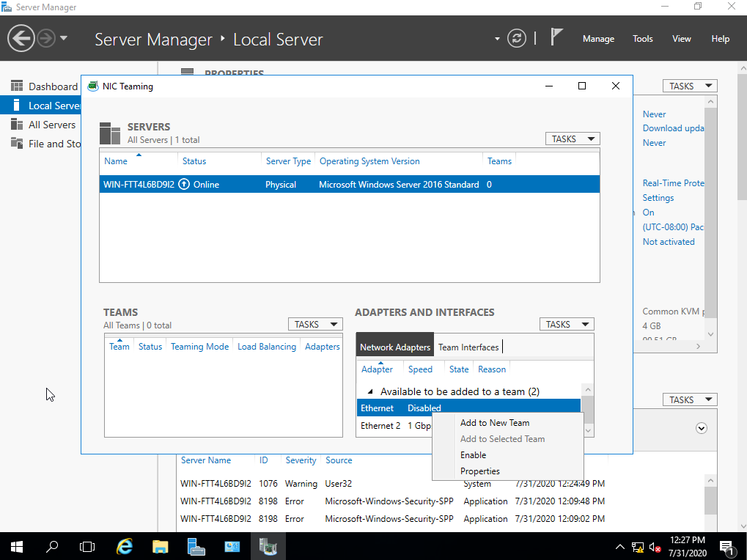Open the Events Tasks dropdown in Local Server

pyautogui.click(x=690, y=399)
